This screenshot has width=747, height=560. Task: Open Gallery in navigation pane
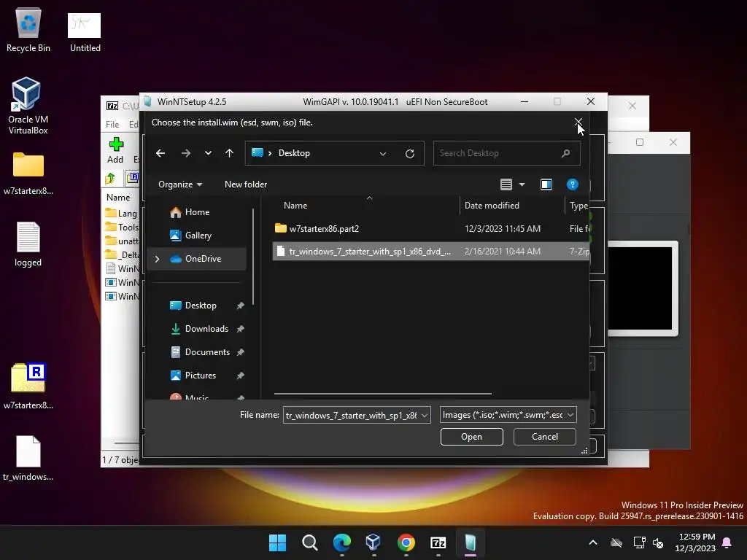[x=198, y=236]
